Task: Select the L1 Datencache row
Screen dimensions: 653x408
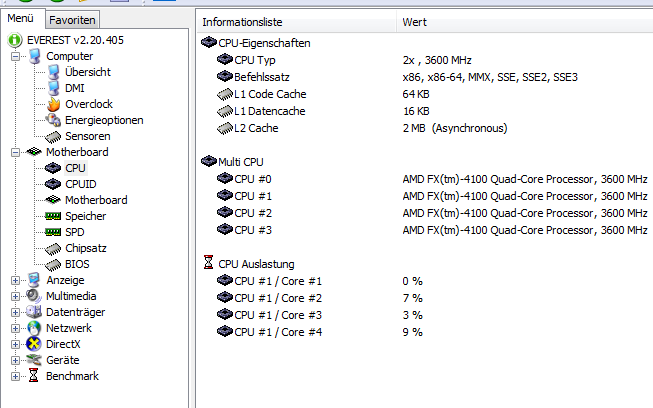Action: (x=425, y=111)
